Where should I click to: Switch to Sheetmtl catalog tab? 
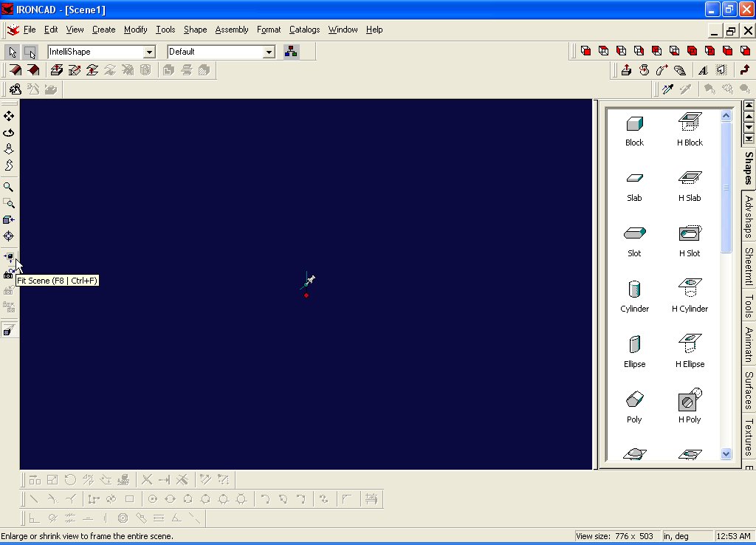749,266
